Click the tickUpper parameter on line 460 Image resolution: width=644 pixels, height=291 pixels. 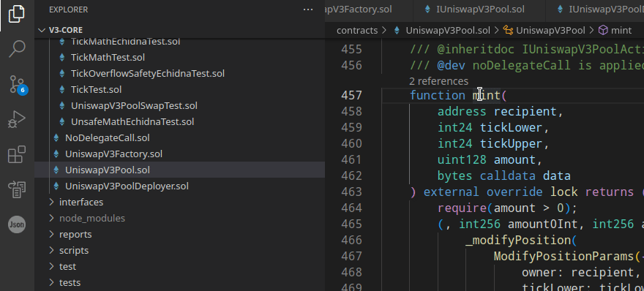[511, 143]
